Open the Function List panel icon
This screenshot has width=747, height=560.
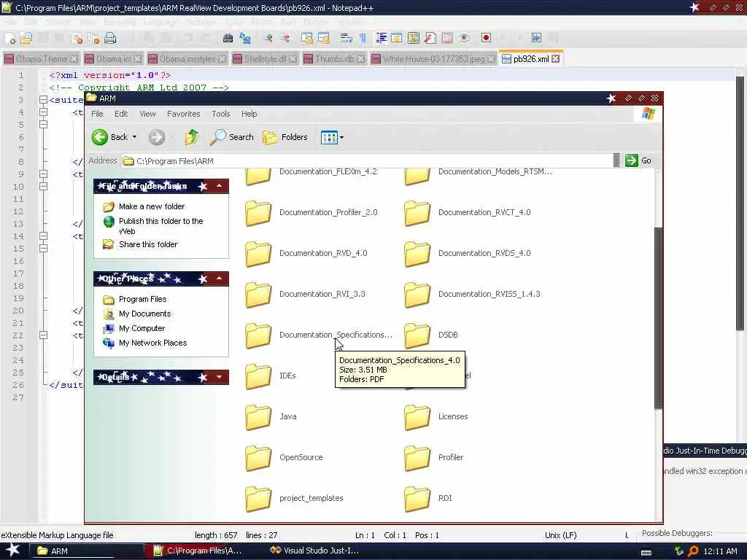(x=430, y=39)
